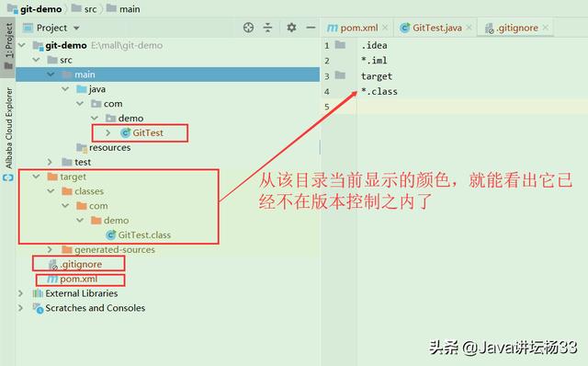The width and height of the screenshot is (588, 366).
Task: Collapse the demo folder under classes
Action: pos(80,221)
